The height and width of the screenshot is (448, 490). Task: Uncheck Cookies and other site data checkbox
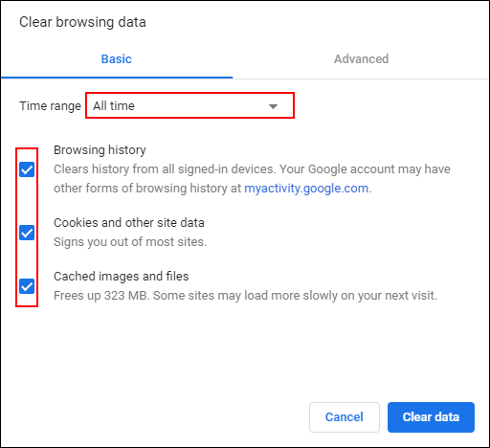[x=27, y=233]
